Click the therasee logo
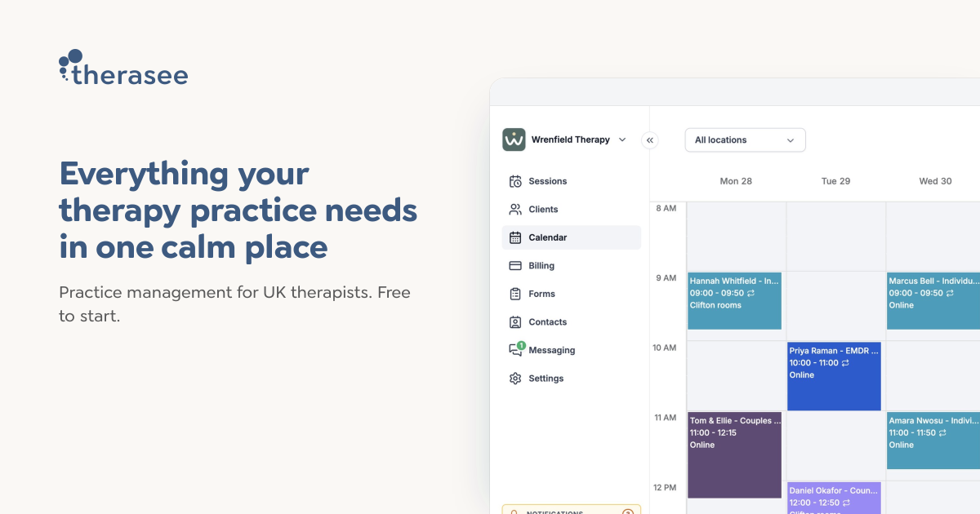The width and height of the screenshot is (980, 514). coord(123,68)
